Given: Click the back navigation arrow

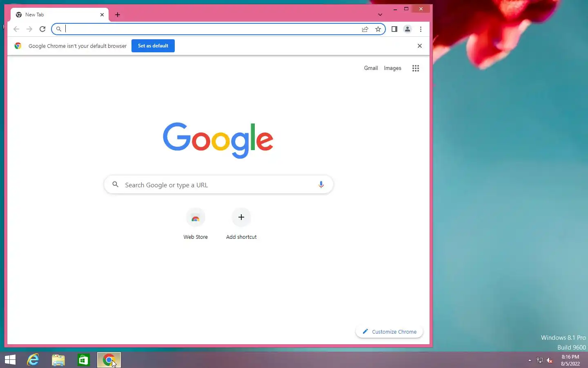Looking at the screenshot, I should tap(16, 29).
